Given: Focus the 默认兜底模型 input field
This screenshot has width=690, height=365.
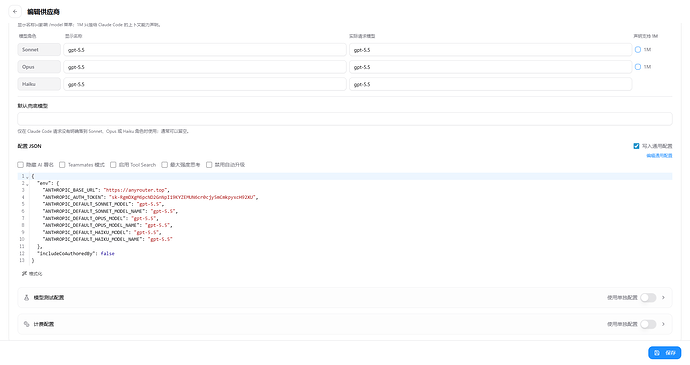Looking at the screenshot, I should (x=345, y=119).
